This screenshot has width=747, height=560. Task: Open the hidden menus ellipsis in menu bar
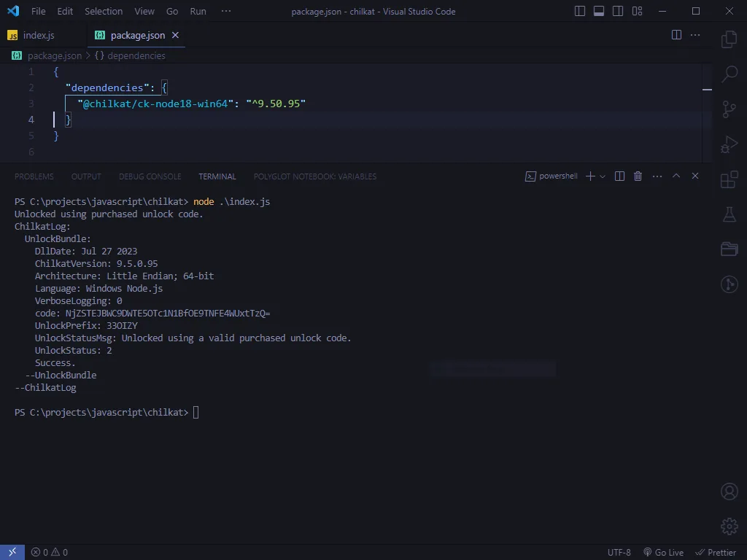click(226, 11)
